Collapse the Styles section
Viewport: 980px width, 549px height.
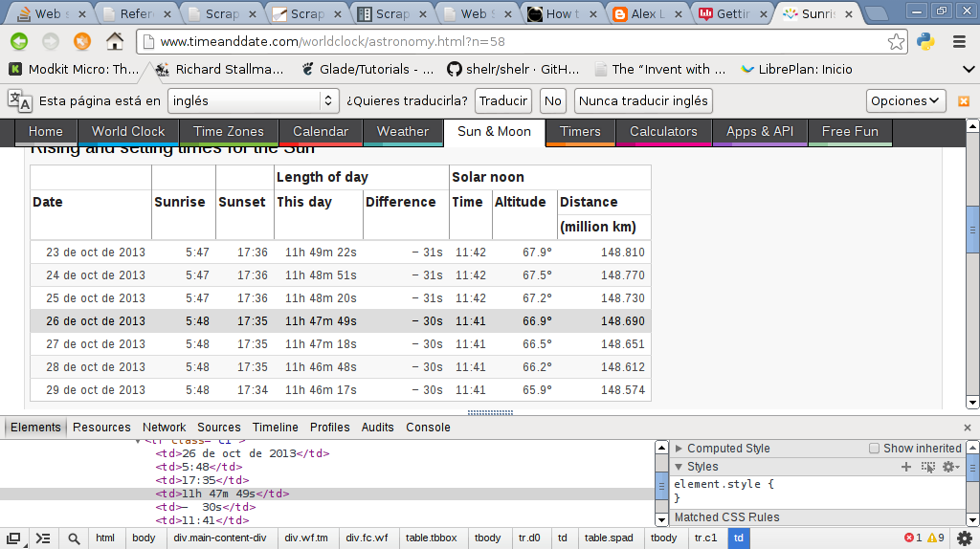click(x=679, y=467)
